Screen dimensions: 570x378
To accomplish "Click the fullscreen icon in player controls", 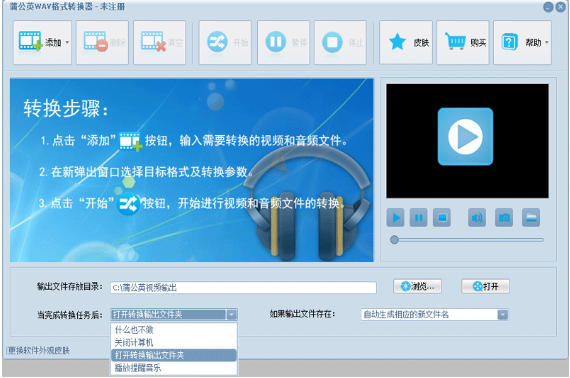I will pyautogui.click(x=531, y=218).
